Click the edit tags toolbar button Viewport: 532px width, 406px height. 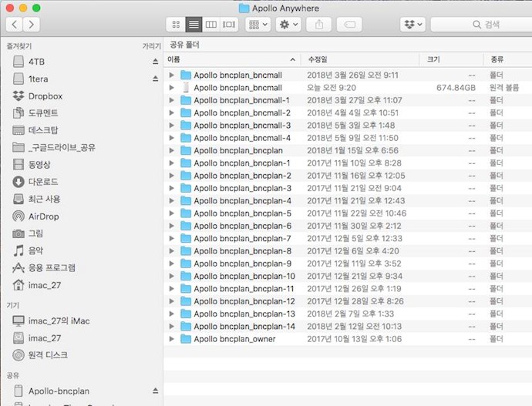point(348,25)
